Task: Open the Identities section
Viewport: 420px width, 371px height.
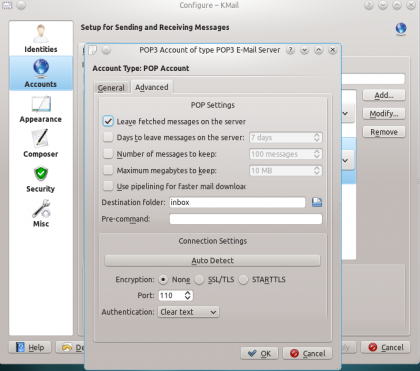Action: [x=41, y=39]
